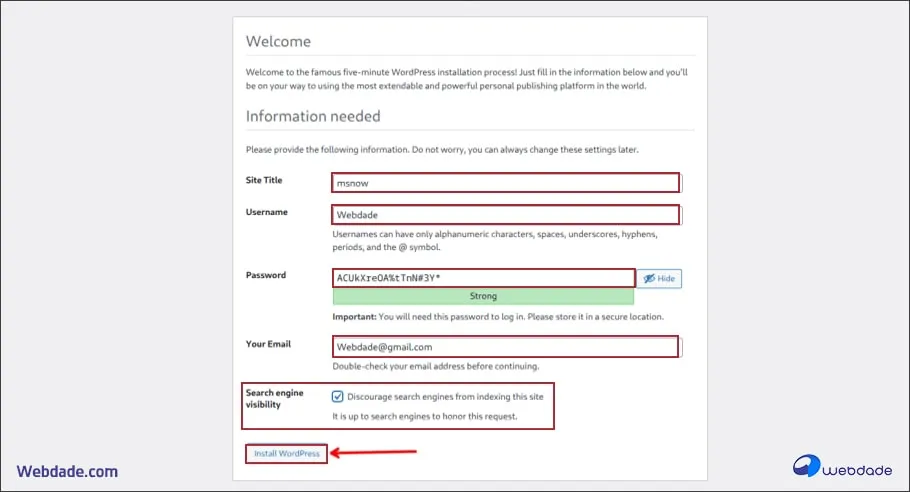Focus the Site Title input field
The height and width of the screenshot is (492, 910).
(505, 182)
